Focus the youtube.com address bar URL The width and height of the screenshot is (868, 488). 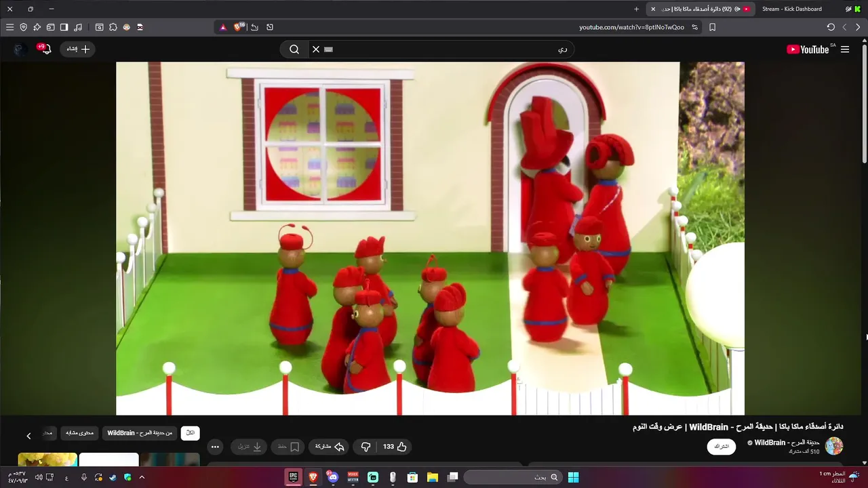coord(631,27)
